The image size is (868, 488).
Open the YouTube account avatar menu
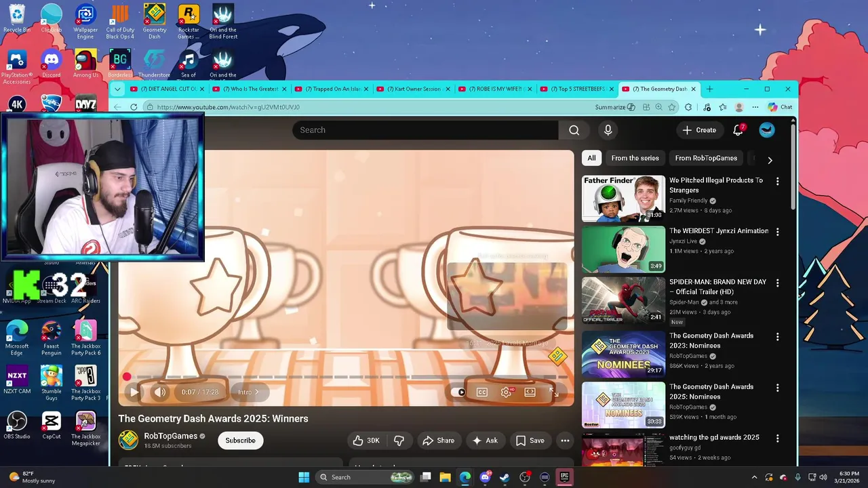[x=767, y=130]
